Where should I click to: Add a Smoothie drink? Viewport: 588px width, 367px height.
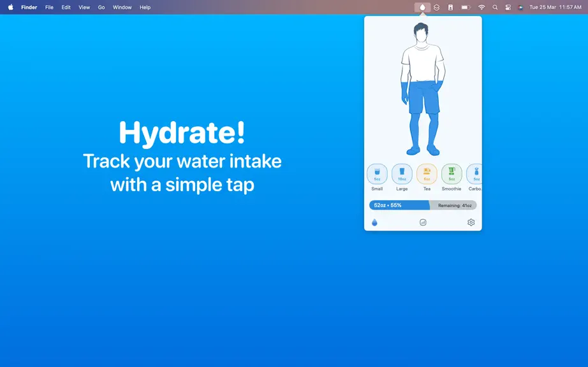(452, 174)
